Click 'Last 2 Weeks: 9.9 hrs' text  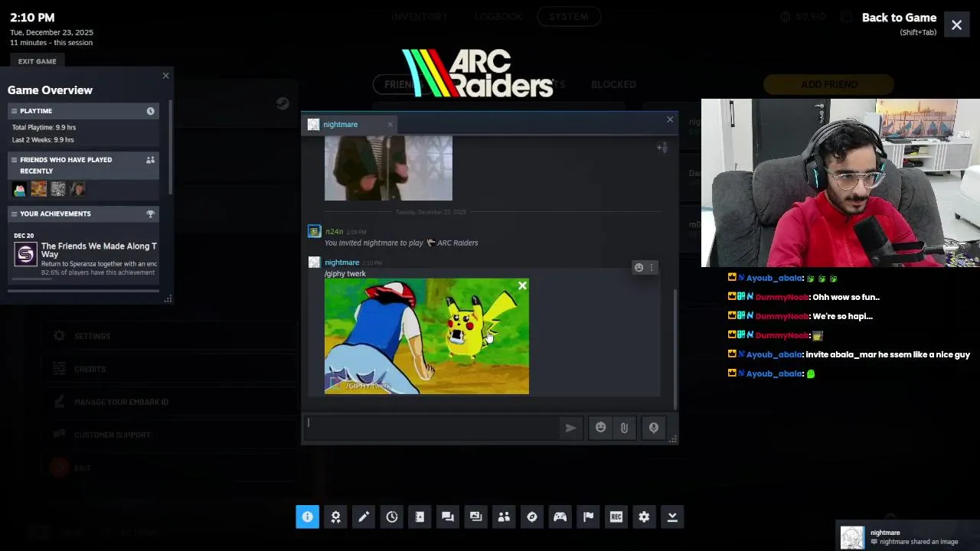tap(43, 140)
